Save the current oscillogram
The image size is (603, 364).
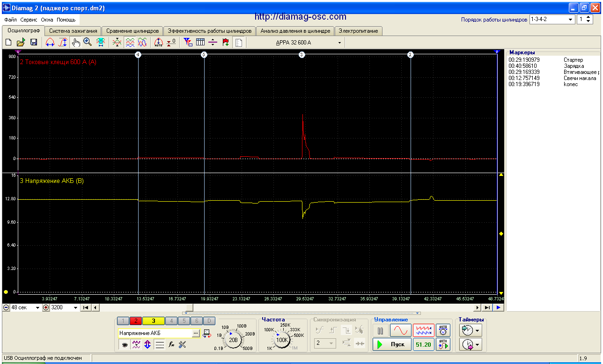point(34,43)
